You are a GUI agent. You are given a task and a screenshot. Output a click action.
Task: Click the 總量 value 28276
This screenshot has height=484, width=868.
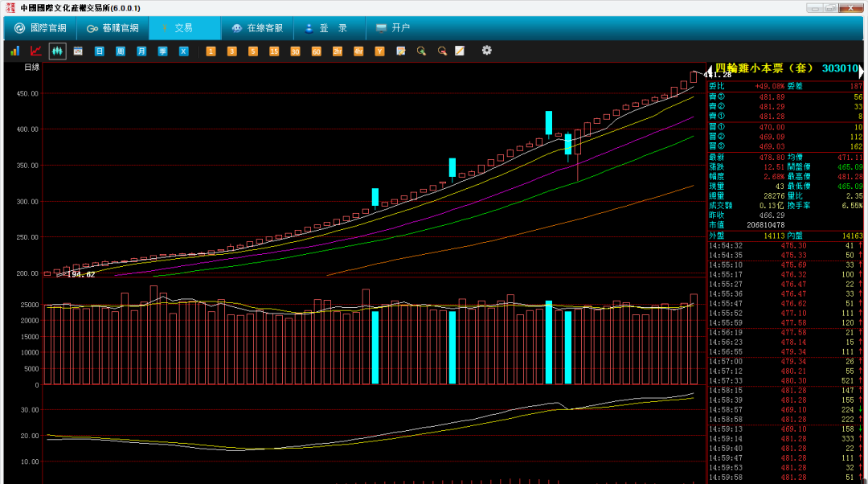point(774,195)
